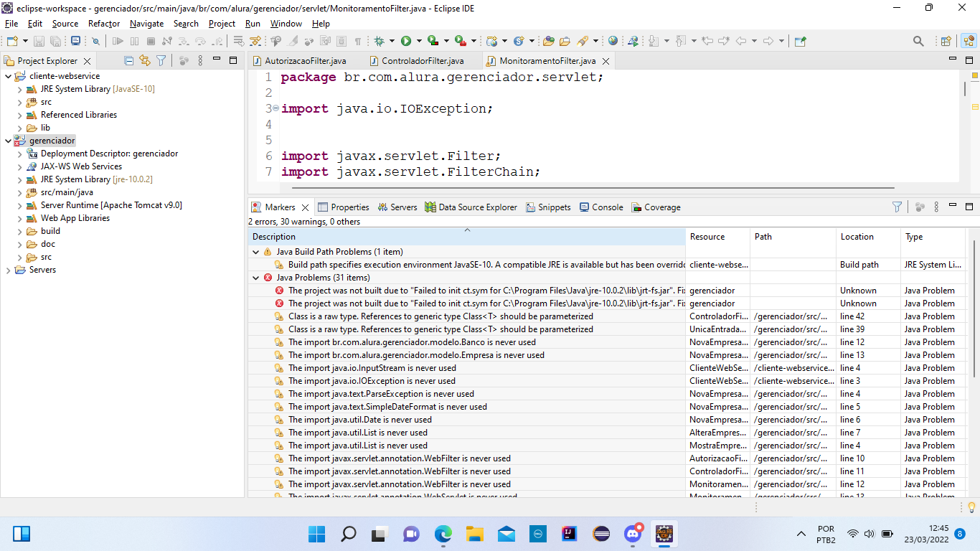Switch to ControladorFilter.java editor tab
This screenshot has height=551, width=980.
(417, 61)
